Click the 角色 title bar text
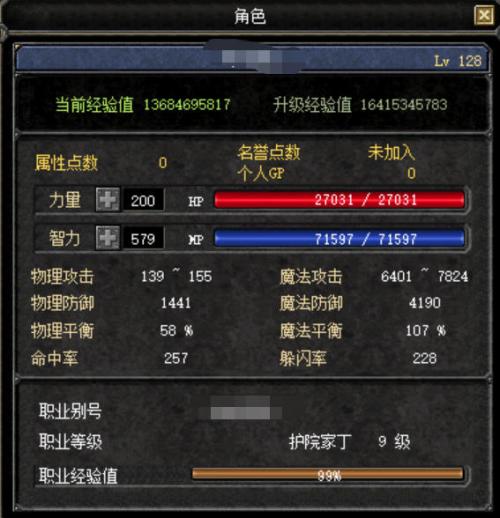Screen dimensions: 500x518 (x=250, y=16)
